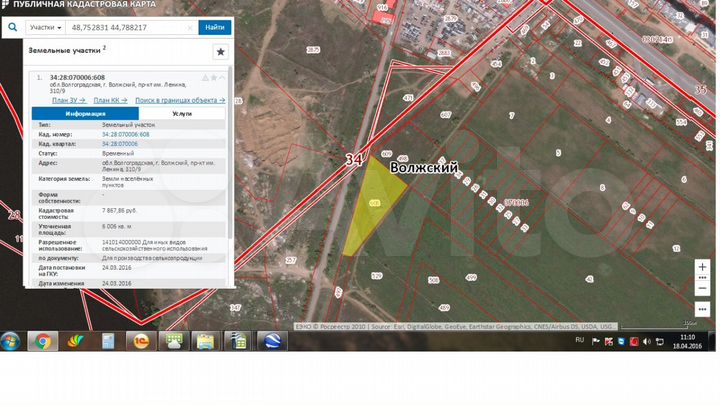The width and height of the screenshot is (720, 406).
Task: Open План ЗУ link
Action: coord(69,100)
